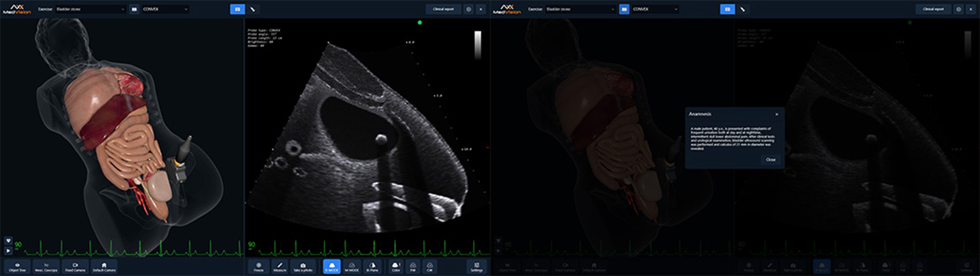Select the undimmed Measure tool with pencil icon
Viewport: 980px width, 276px height.
click(279, 266)
